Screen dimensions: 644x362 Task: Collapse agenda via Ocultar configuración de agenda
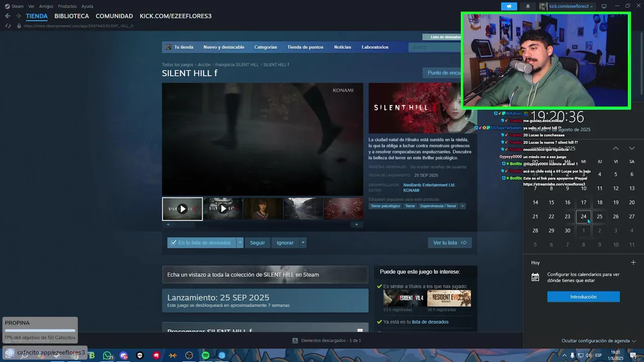coord(599,341)
